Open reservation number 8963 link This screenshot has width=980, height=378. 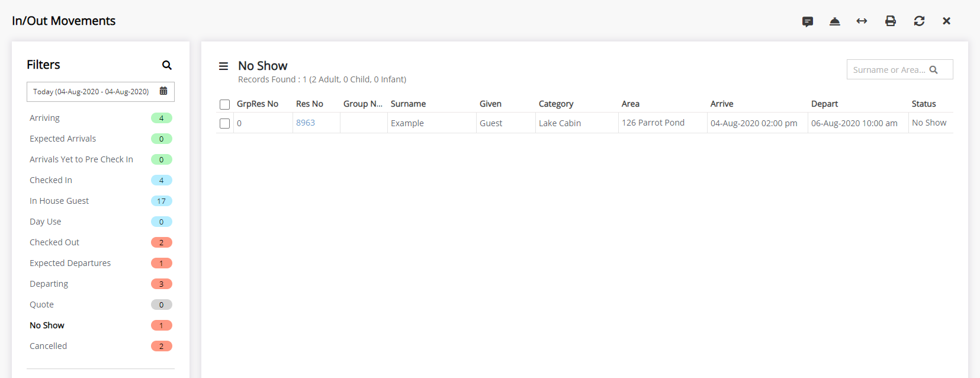pos(306,123)
